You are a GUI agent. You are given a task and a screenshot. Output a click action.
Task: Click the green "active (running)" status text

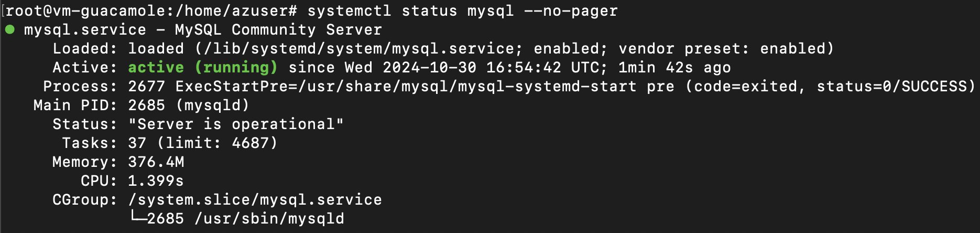pos(202,67)
